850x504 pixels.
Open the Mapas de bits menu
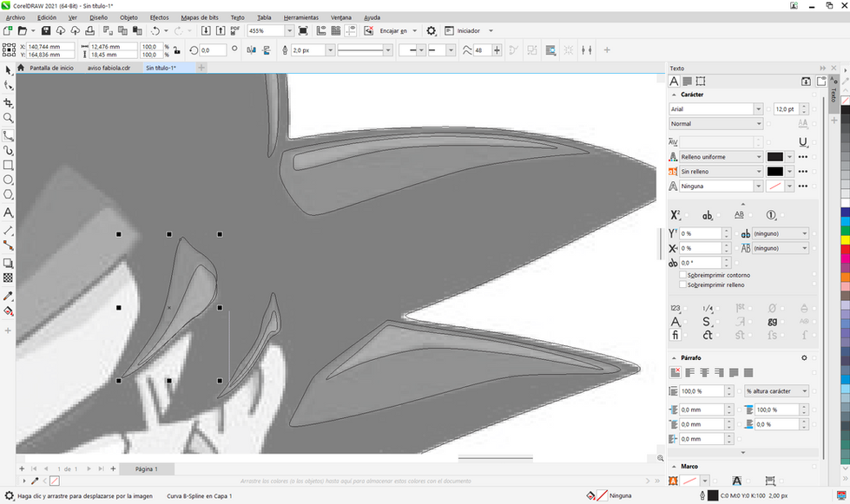pyautogui.click(x=200, y=17)
